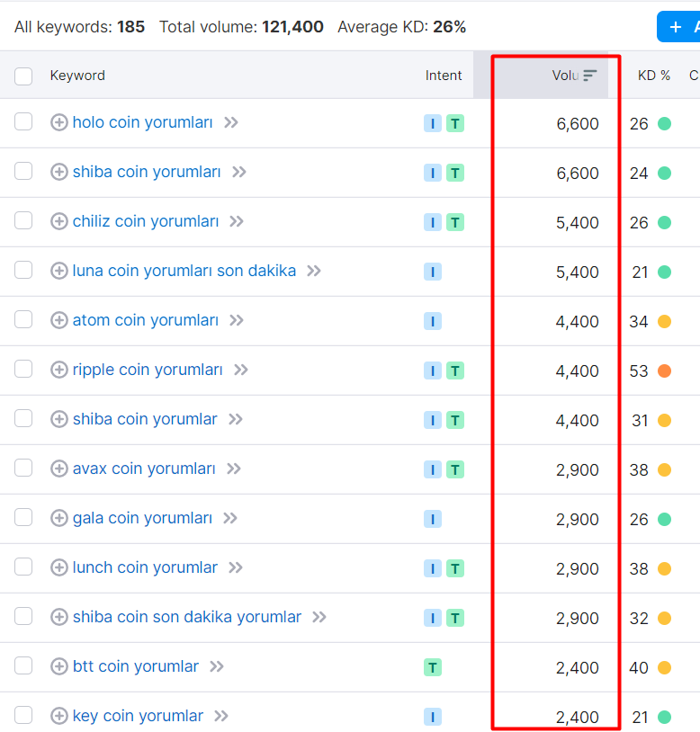This screenshot has height=732, width=700.
Task: Click plus icon next to shiba coin yorumlar
Action: [x=58, y=419]
